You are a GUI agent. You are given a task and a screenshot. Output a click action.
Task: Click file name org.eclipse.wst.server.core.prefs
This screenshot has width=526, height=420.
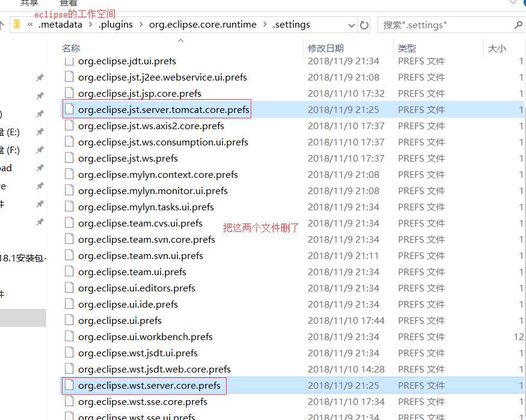149,386
